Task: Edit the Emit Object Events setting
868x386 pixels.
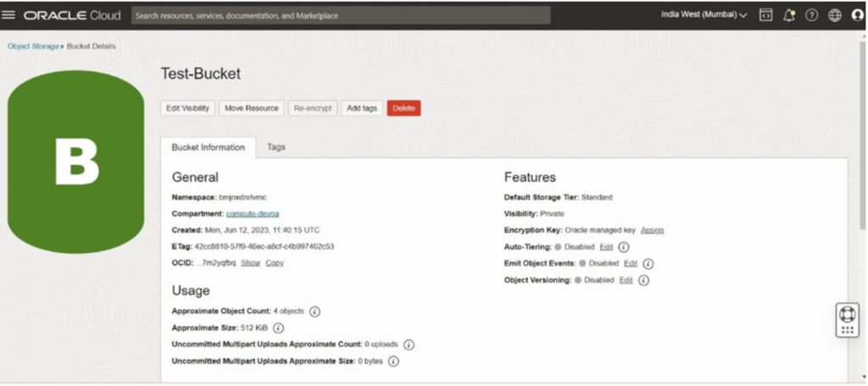Action: point(631,264)
